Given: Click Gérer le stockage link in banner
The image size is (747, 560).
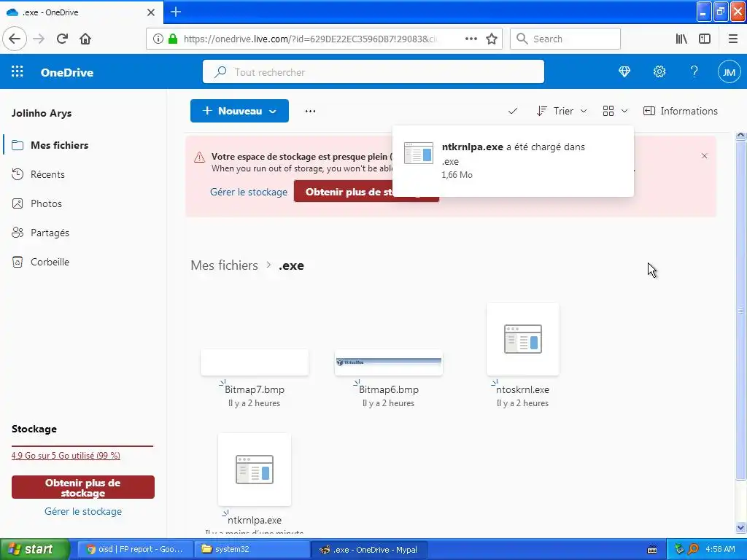Looking at the screenshot, I should tap(249, 192).
